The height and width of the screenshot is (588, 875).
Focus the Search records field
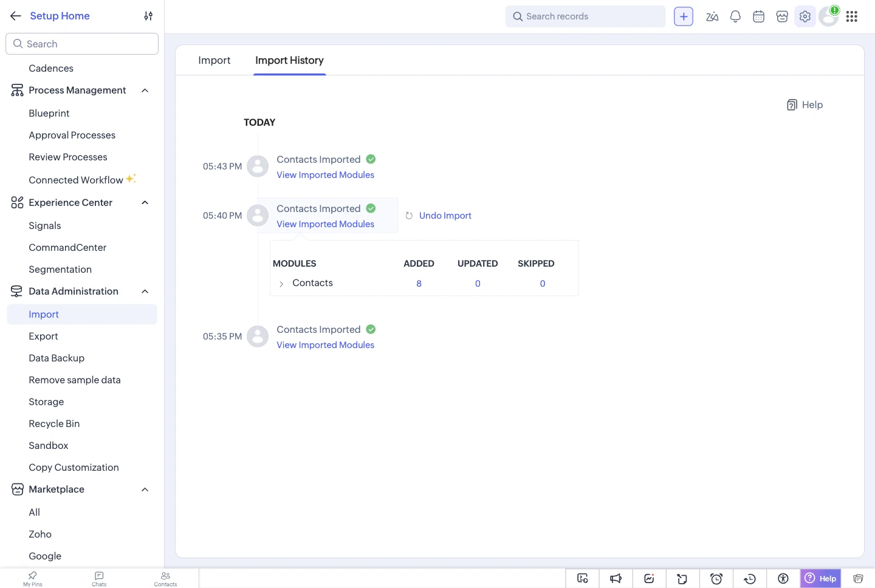pyautogui.click(x=585, y=16)
